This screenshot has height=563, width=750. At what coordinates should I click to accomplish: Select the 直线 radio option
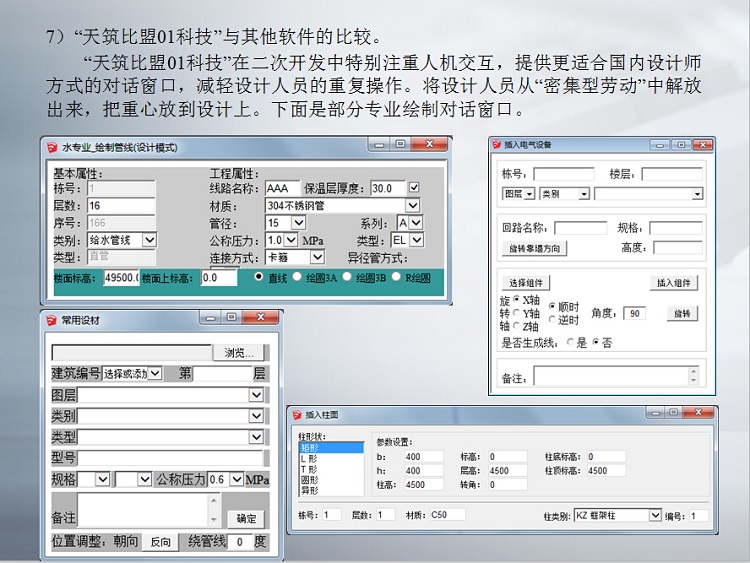259,276
